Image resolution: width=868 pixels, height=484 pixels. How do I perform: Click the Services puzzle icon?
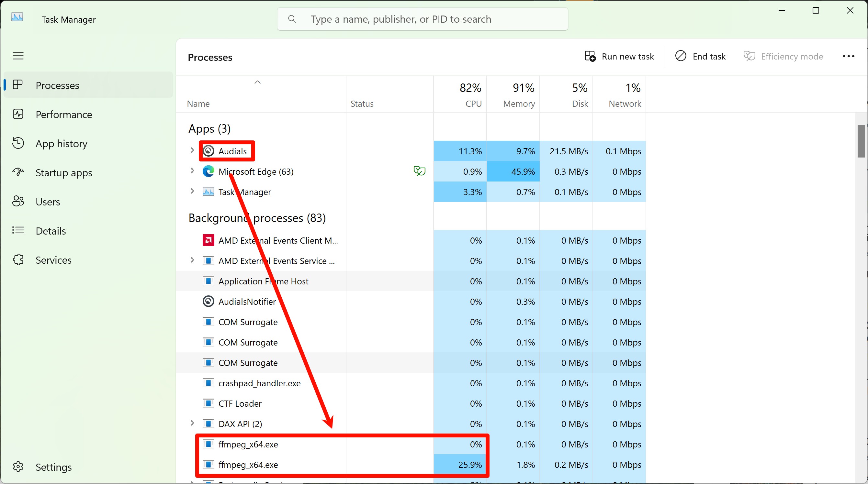pyautogui.click(x=18, y=260)
